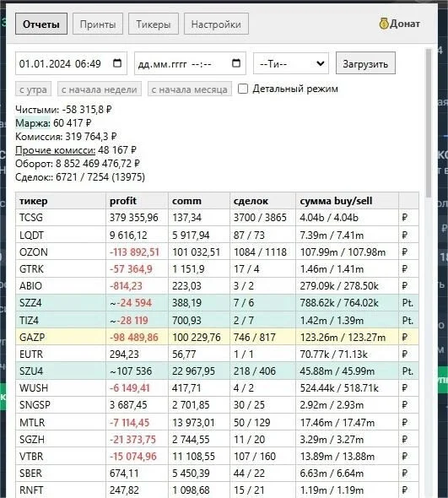The image size is (448, 498).
Task: Select the LQDT ticker cell
Action: [x=61, y=235]
